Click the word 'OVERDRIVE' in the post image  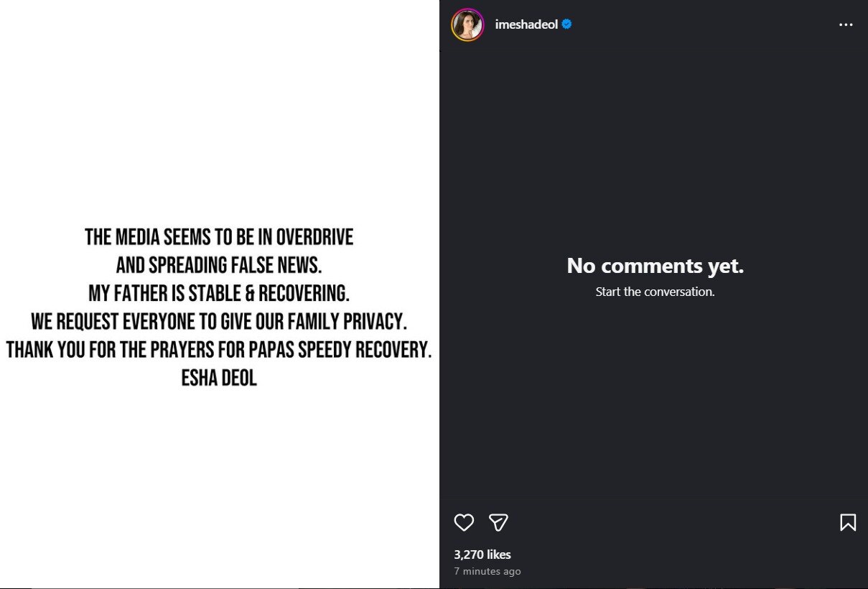click(314, 237)
